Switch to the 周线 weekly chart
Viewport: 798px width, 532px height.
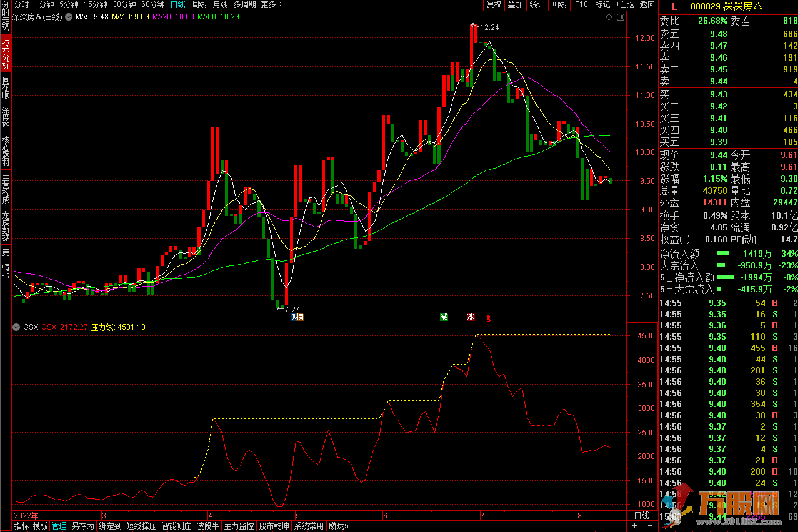[199, 4]
